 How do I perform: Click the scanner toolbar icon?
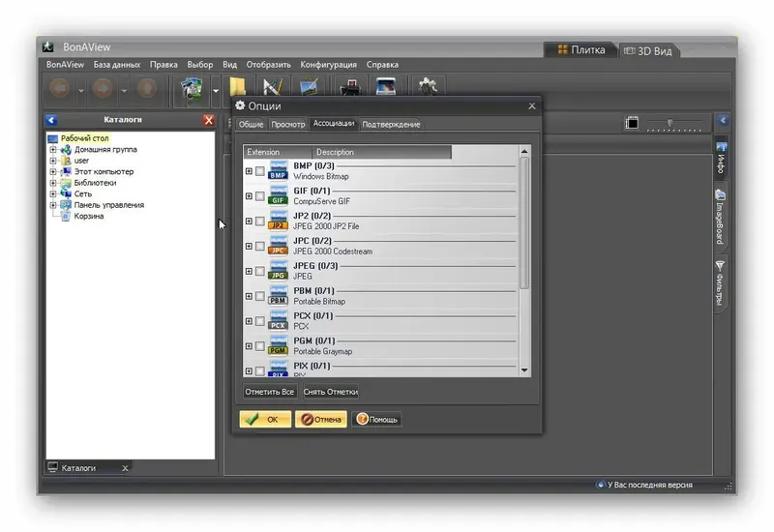386,87
